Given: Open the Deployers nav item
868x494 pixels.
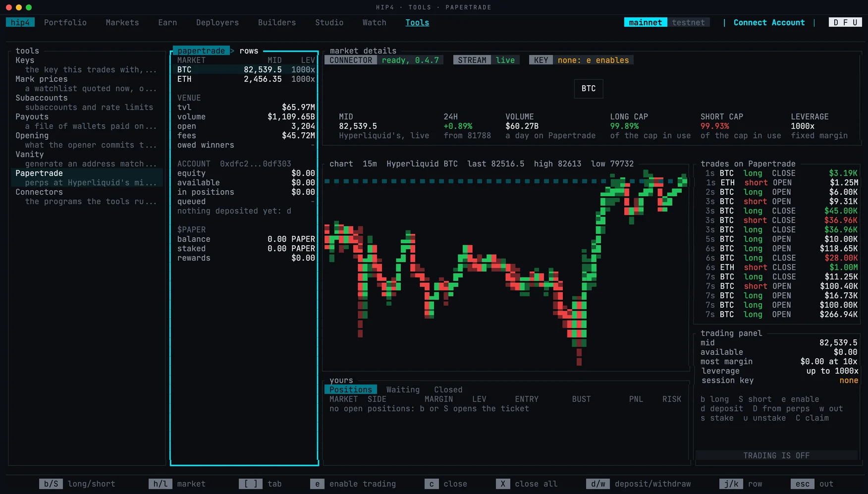Looking at the screenshot, I should tap(217, 22).
